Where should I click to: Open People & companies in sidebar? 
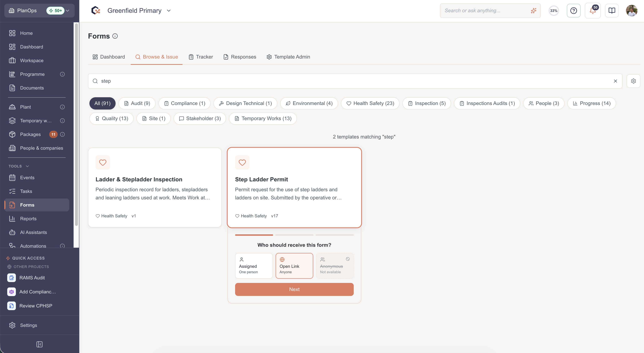click(x=37, y=148)
